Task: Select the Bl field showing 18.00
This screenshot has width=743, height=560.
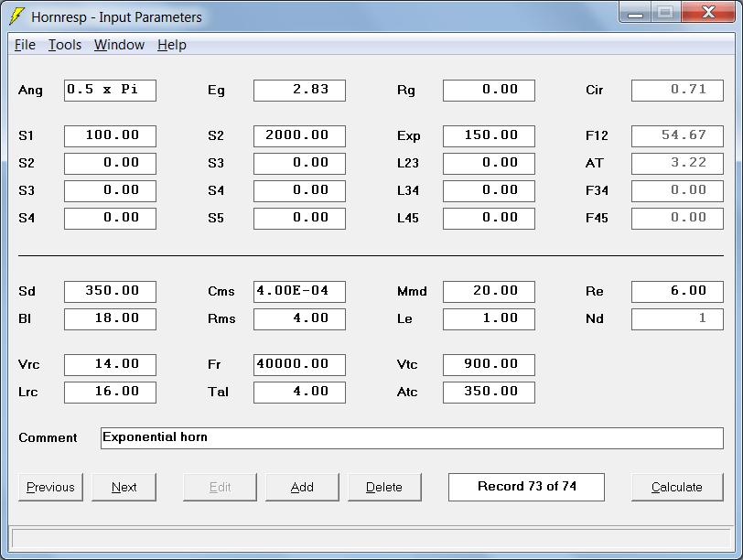Action: [x=110, y=319]
